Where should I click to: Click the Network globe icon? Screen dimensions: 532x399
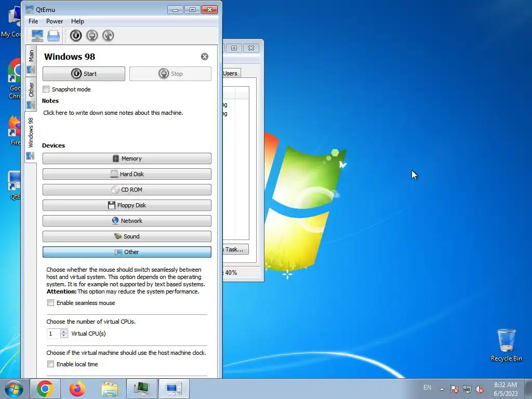(115, 220)
